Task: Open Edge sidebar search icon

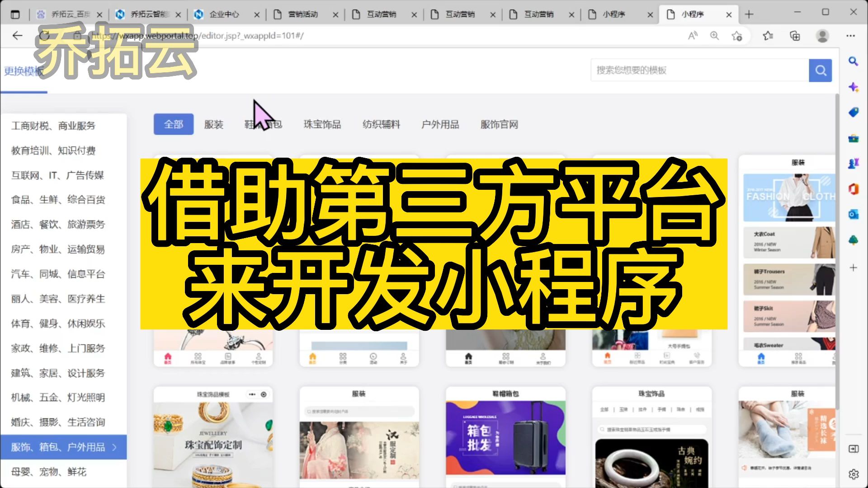Action: point(853,61)
